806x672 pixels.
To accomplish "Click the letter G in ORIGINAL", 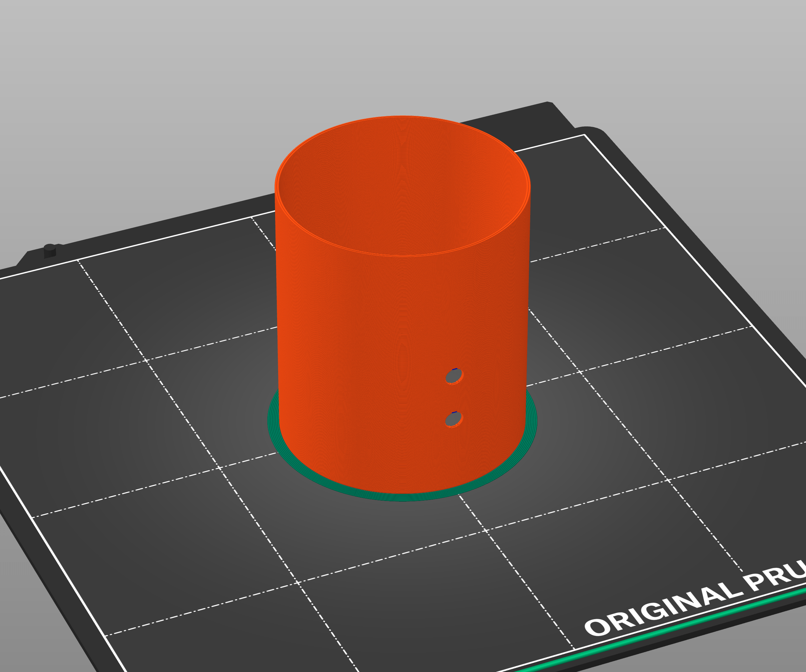I will tap(653, 611).
